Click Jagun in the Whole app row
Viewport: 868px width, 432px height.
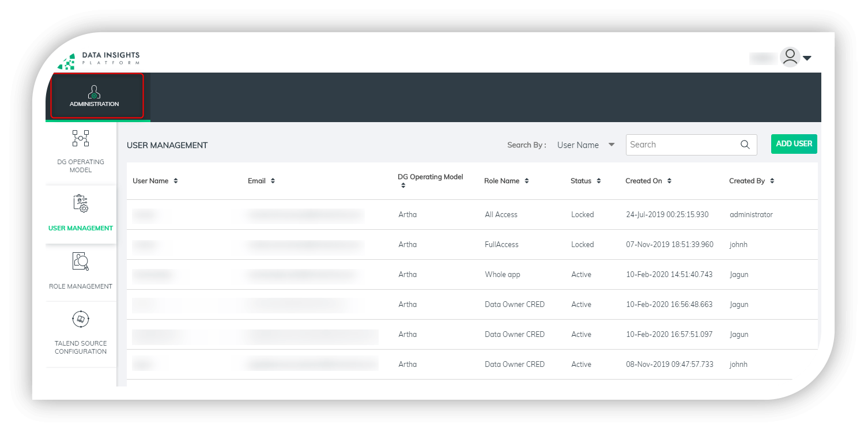point(739,274)
